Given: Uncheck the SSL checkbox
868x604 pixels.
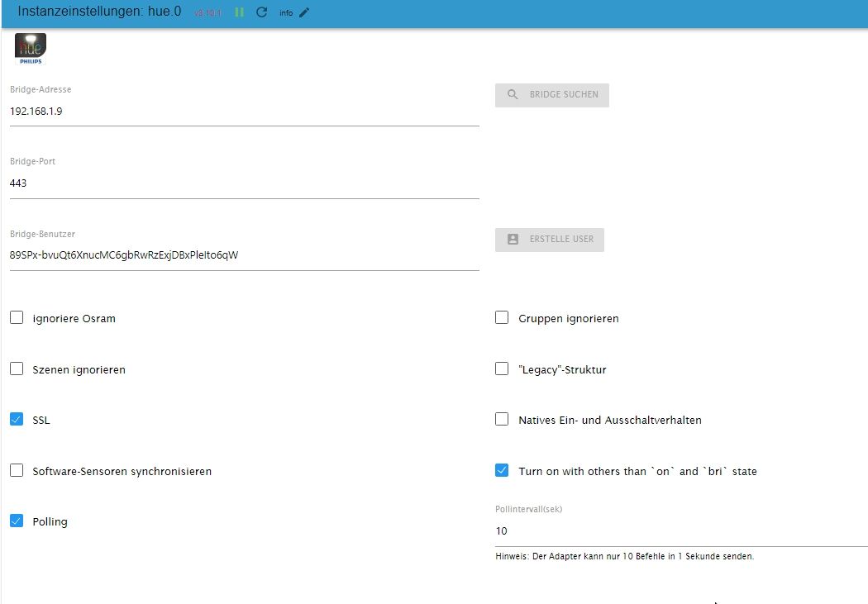Looking at the screenshot, I should pyautogui.click(x=17, y=419).
